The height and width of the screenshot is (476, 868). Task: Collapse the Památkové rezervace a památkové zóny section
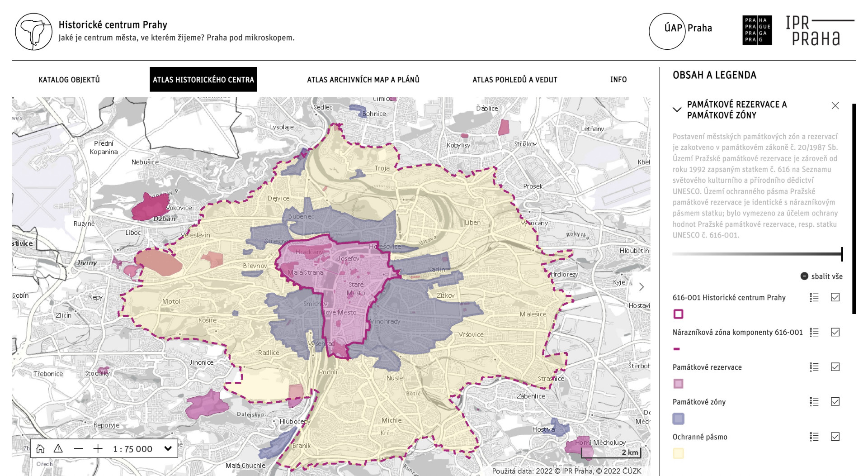tap(677, 109)
